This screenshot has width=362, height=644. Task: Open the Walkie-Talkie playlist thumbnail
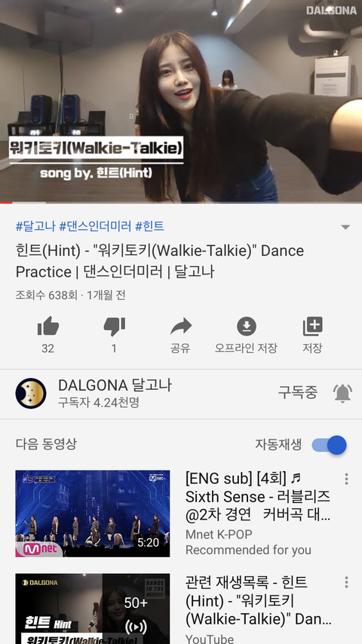(x=93, y=609)
